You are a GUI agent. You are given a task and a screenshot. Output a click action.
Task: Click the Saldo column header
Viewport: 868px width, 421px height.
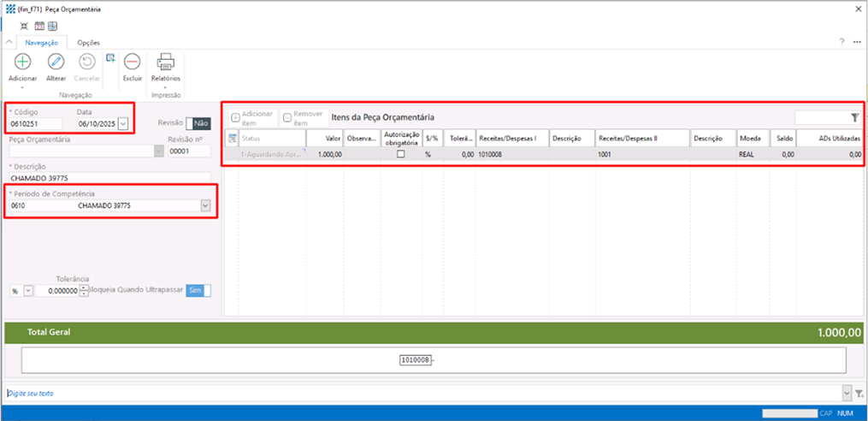(x=782, y=138)
